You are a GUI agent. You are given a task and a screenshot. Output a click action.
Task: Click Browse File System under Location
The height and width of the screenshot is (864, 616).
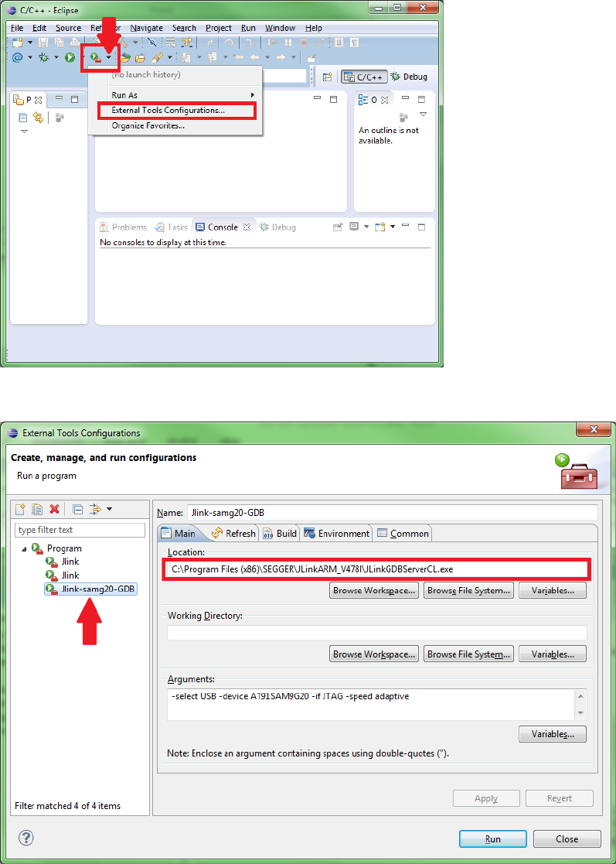click(469, 591)
